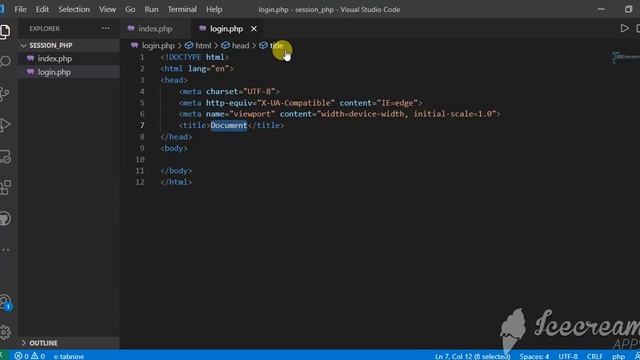640x360 pixels.
Task: Click the head breadcrumb item
Action: [240, 45]
